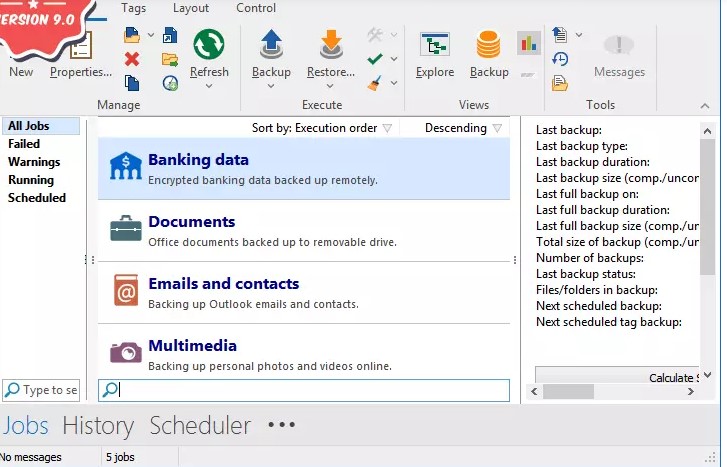
Task: Select the Failed jobs filter
Action: 24,144
